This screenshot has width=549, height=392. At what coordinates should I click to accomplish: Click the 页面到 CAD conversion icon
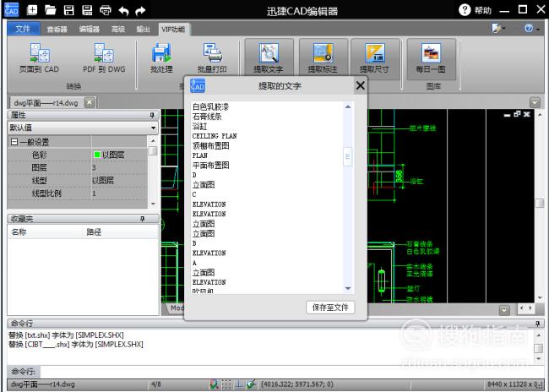click(x=39, y=58)
